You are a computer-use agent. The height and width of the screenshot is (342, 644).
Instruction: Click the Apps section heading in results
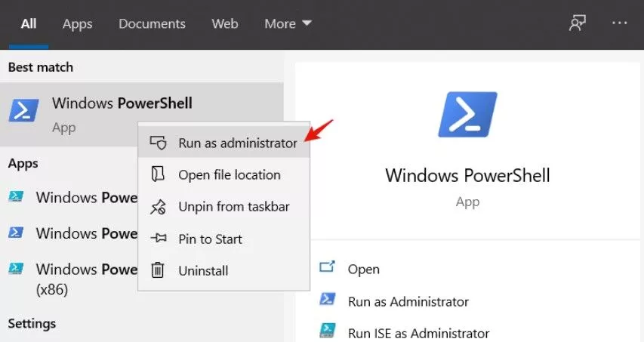pos(23,163)
